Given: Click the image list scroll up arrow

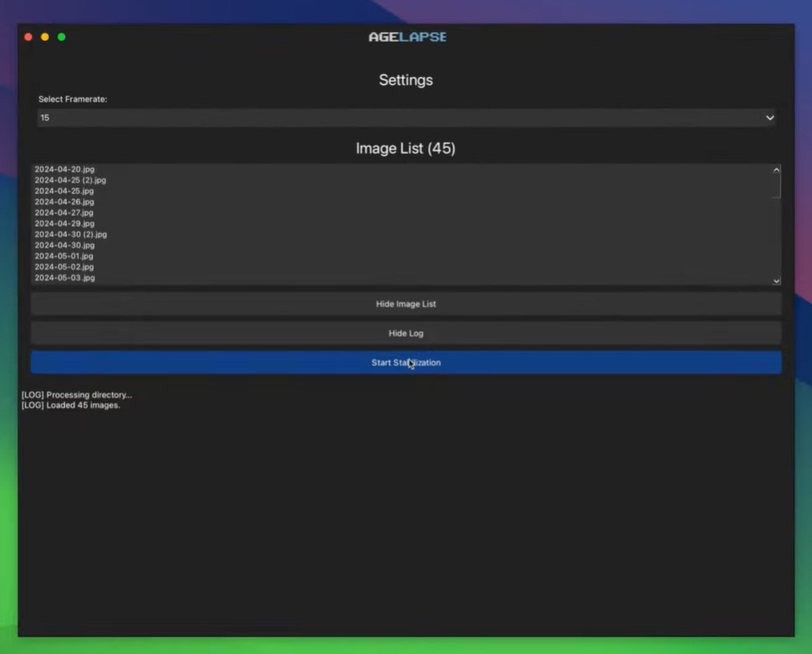Looking at the screenshot, I should tap(776, 170).
